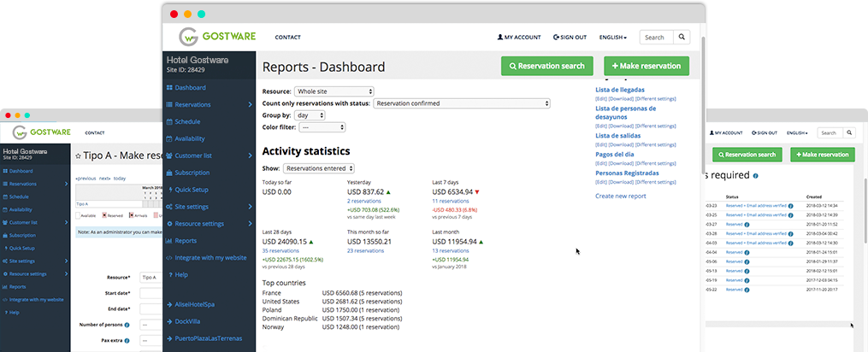Click the star icon before Tipo A title
Image resolution: width=868 pixels, height=352 pixels.
coord(78,156)
